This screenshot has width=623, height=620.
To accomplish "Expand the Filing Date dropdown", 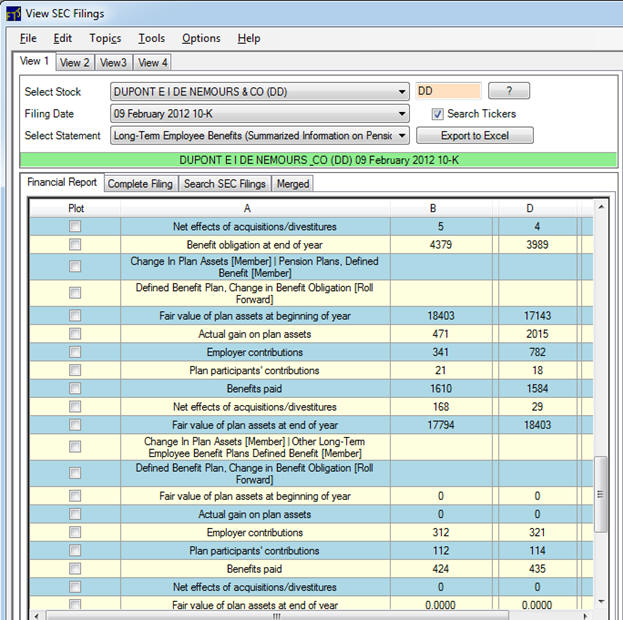I will point(402,114).
